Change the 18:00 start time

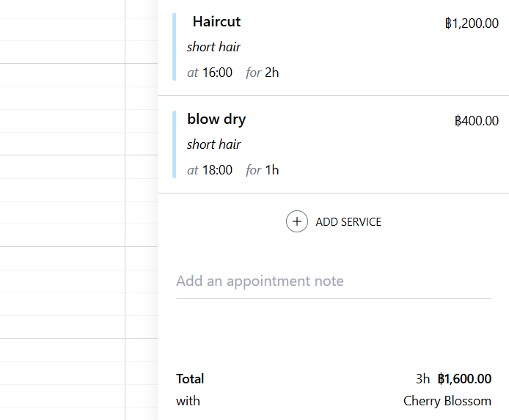click(218, 170)
